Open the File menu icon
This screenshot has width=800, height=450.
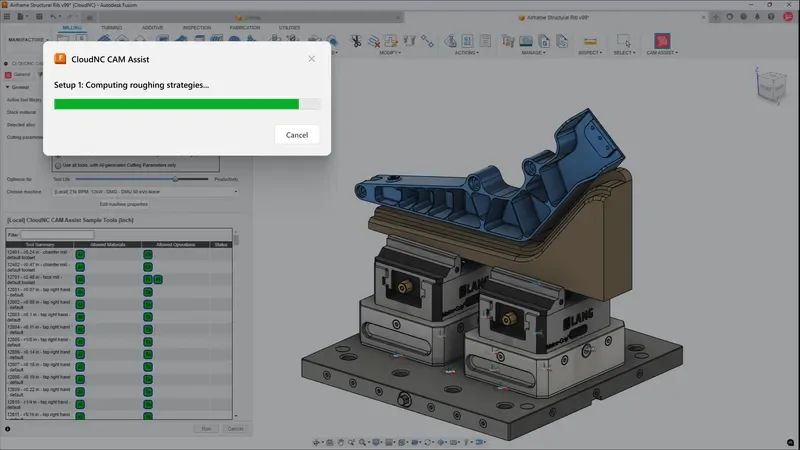(x=21, y=16)
